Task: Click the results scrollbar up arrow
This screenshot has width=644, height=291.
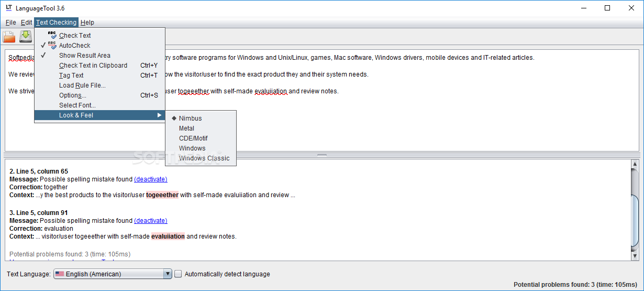Action: (x=635, y=165)
